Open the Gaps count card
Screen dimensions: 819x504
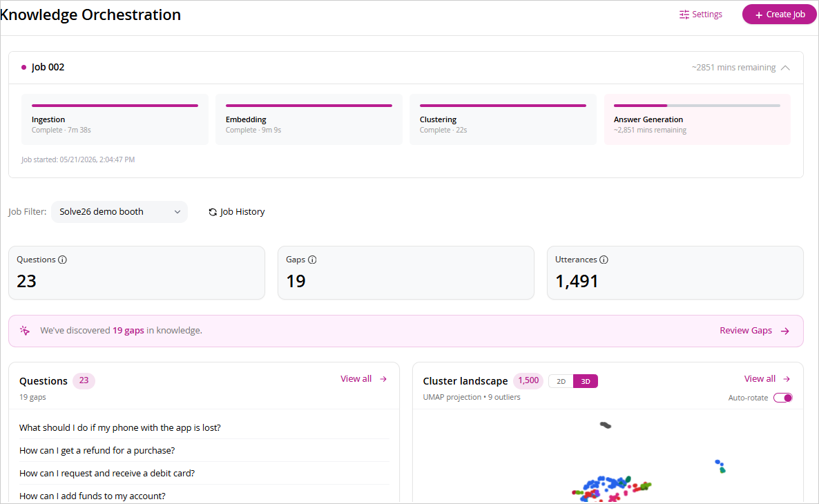[x=406, y=273]
